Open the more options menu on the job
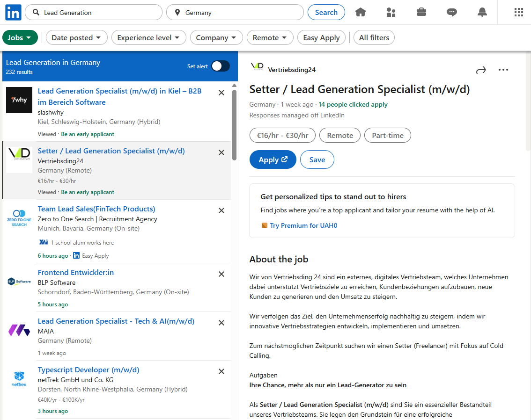 pos(503,70)
